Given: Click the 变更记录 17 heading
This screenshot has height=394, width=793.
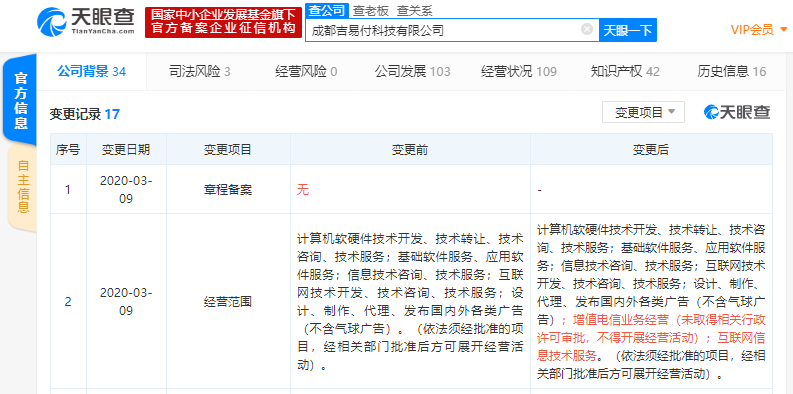Looking at the screenshot, I should 84,114.
